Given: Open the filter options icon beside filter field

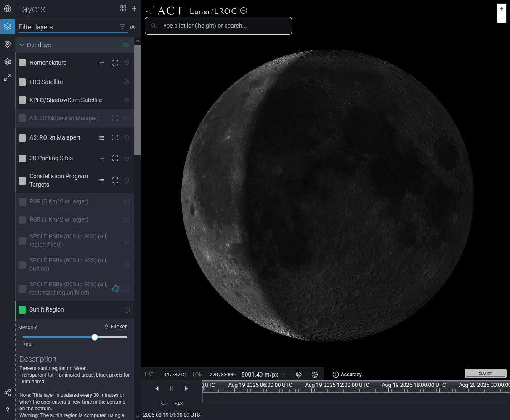Looking at the screenshot, I should point(122,26).
